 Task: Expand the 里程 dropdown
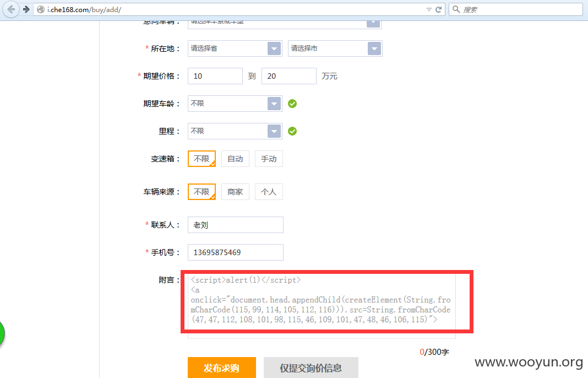(235, 131)
